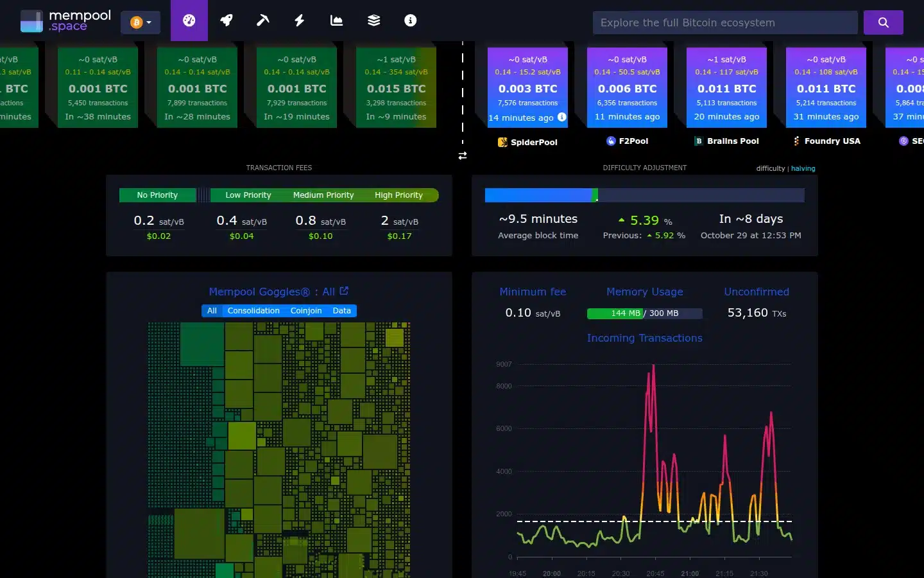Open the Lightning bolt icon
The image size is (924, 578).
pos(299,21)
